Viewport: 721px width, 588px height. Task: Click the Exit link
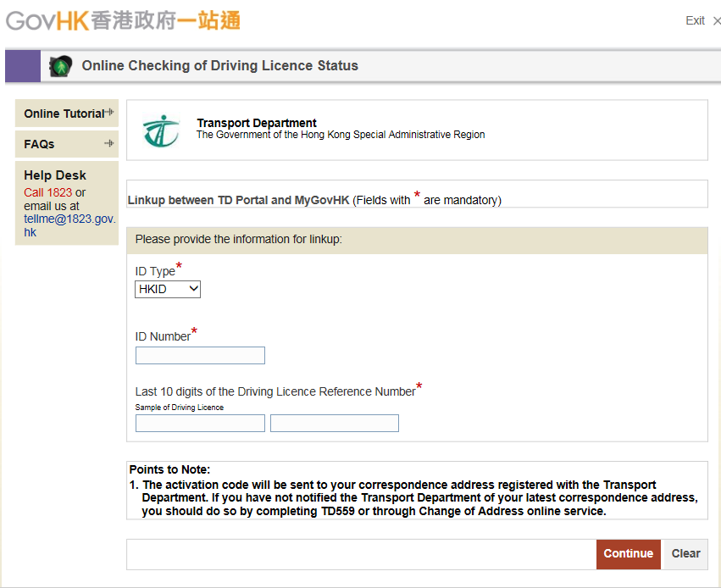[695, 20]
